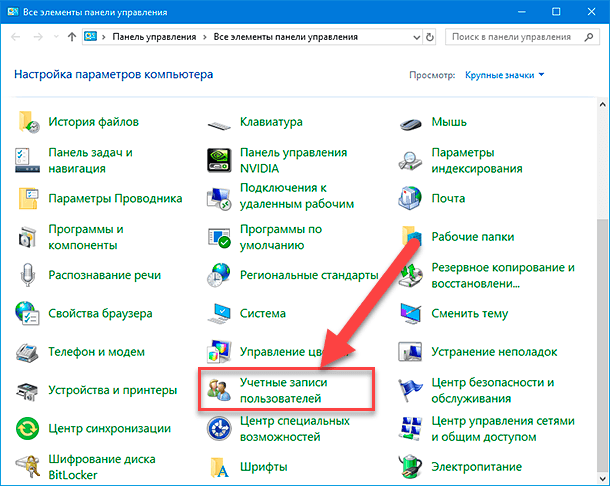Expand the view mode dropdown 'Крупные значки'
Screen dimensions: 610x486
(506, 75)
